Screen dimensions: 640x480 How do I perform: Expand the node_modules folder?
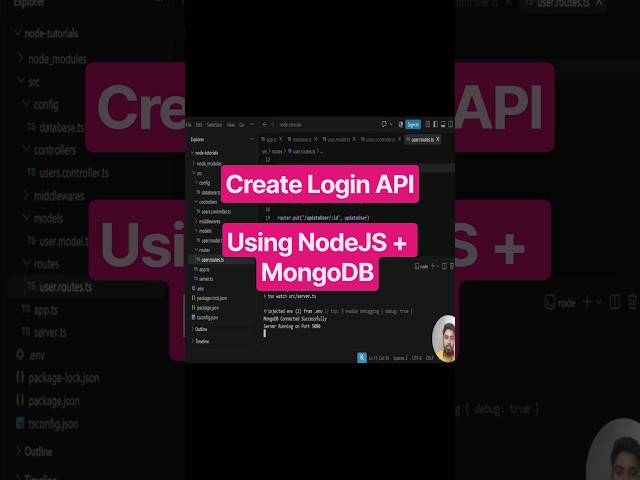coord(207,164)
